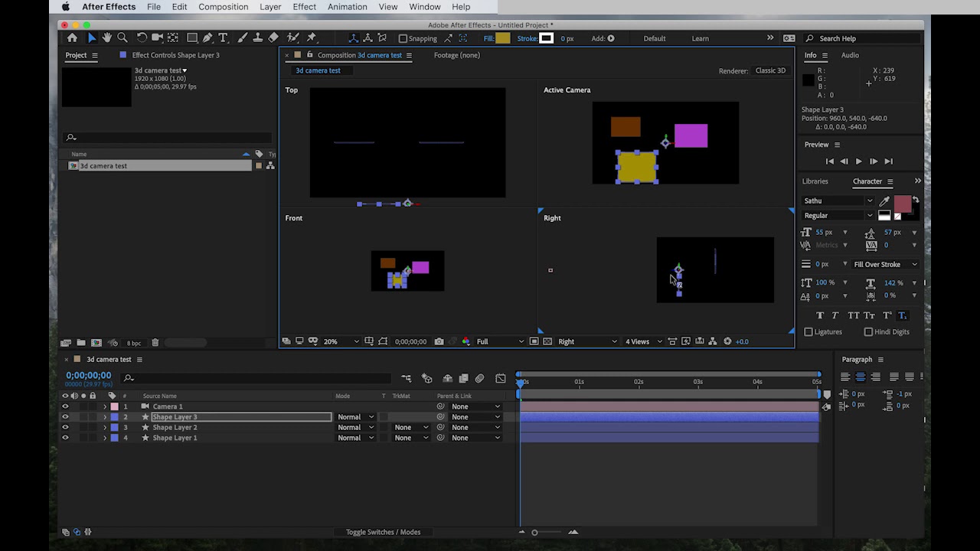Open the Show Channel color icon
Screen dimensions: 980x551
click(465, 341)
